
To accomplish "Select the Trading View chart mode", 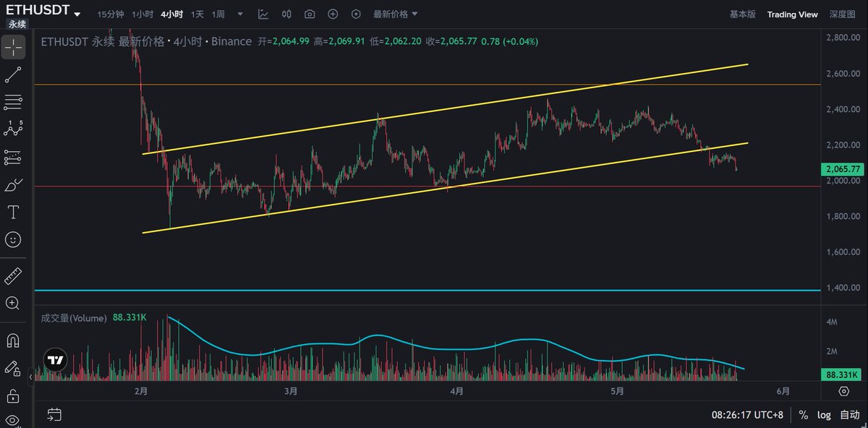I will tap(792, 14).
